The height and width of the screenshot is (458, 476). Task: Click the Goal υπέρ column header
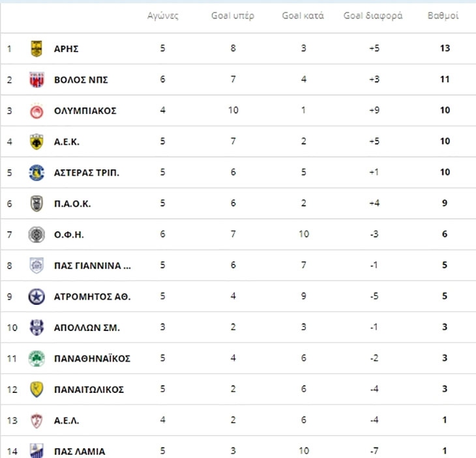click(x=233, y=16)
